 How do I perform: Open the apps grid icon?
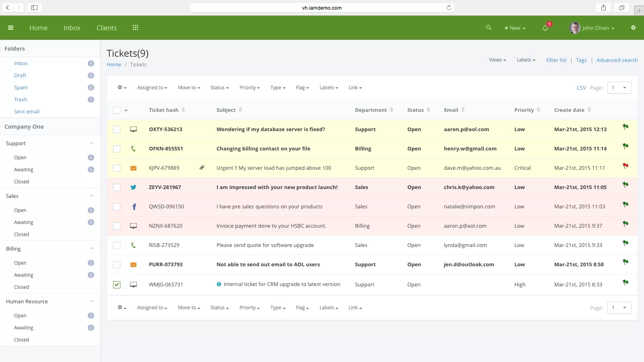(135, 28)
